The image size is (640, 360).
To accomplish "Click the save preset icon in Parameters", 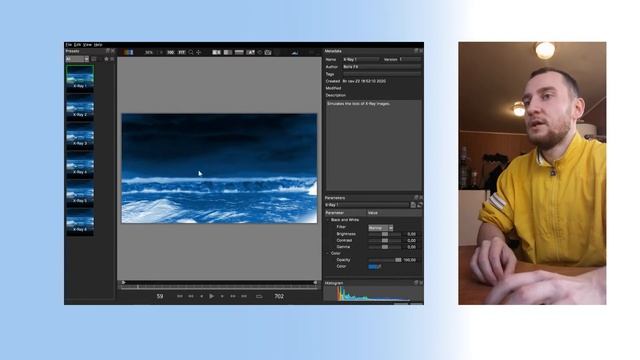I will [x=413, y=205].
